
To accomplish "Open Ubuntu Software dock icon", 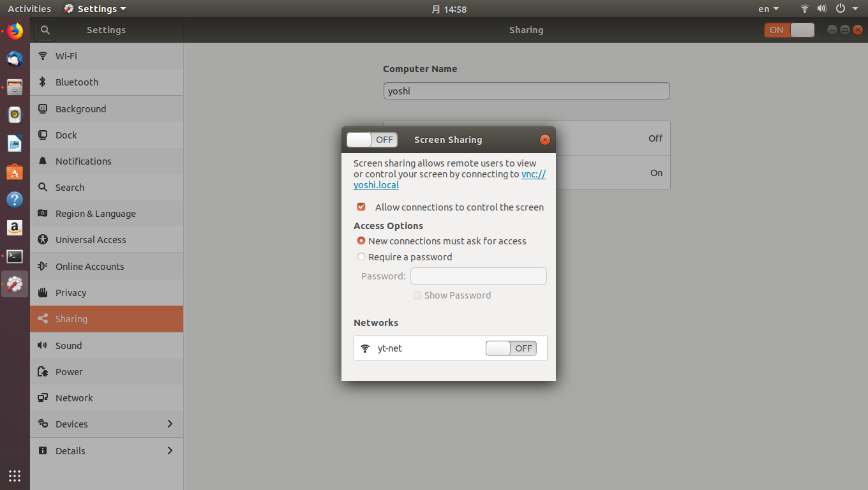I will 15,172.
